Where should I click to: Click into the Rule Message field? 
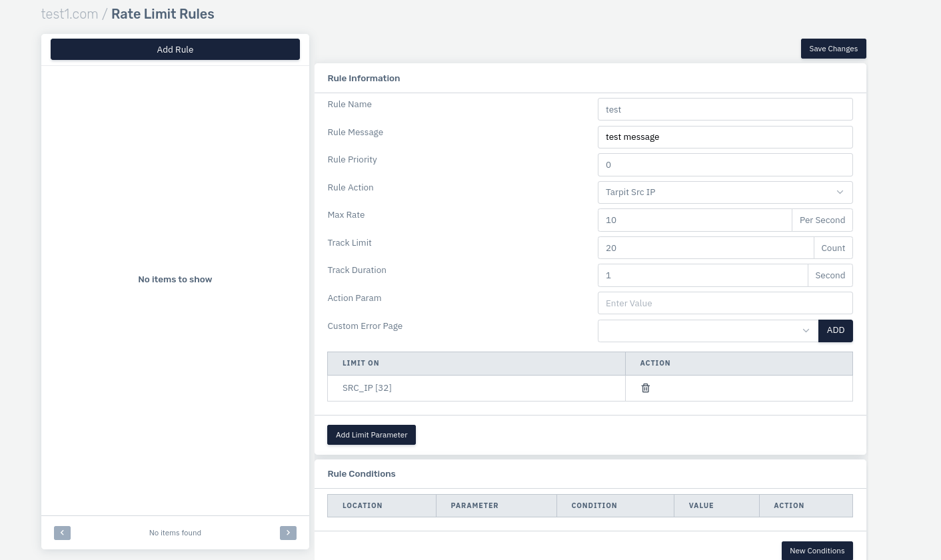pyautogui.click(x=724, y=137)
